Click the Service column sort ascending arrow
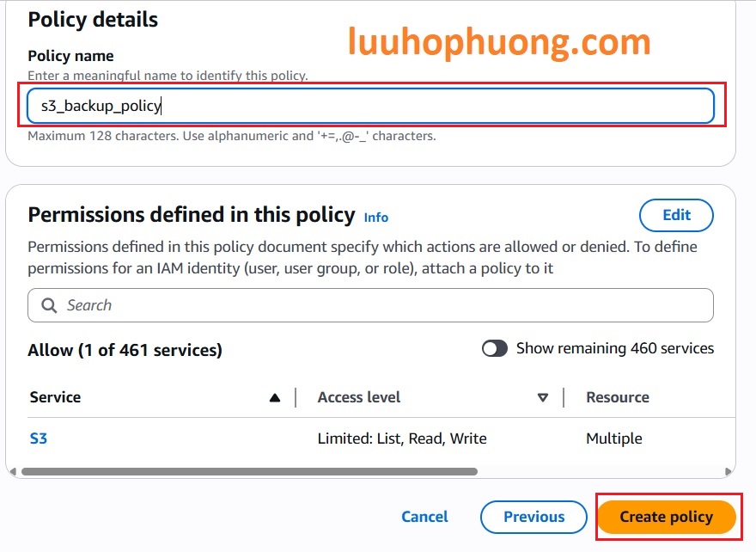Screen dimensions: 756x552 click(275, 397)
